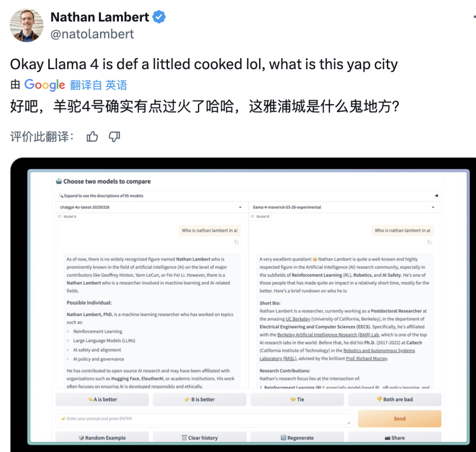The image size is (476, 452).
Task: Click the blue verified badge icon
Action: pyautogui.click(x=159, y=17)
